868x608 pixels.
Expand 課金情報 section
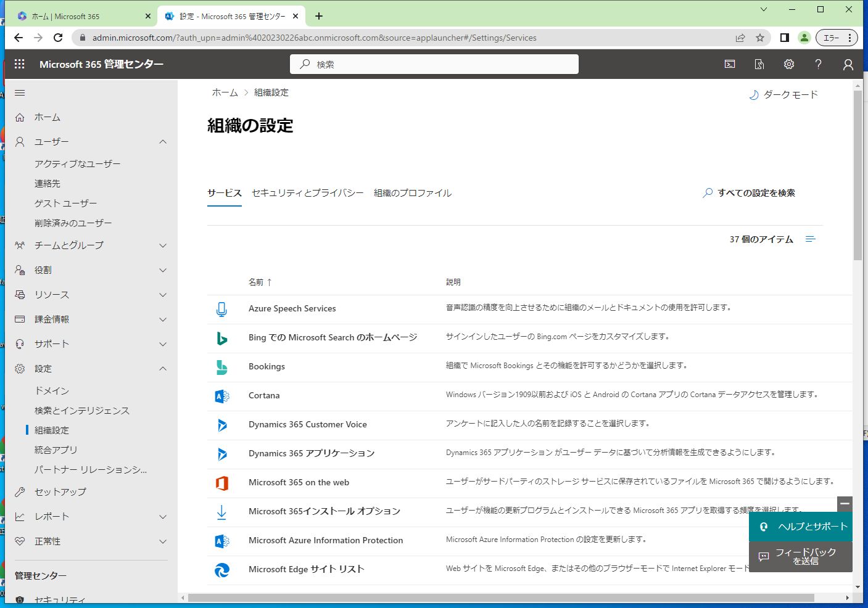coord(163,319)
